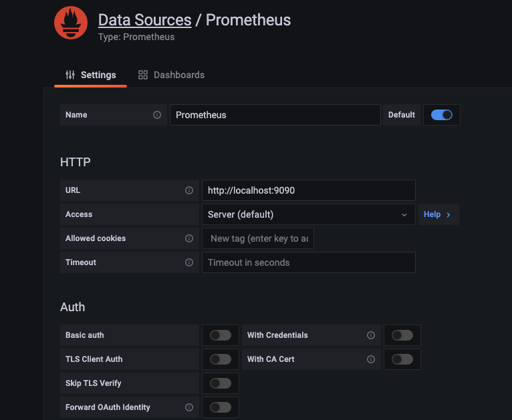
Task: Go to the Data Sources breadcrumb link
Action: click(x=144, y=20)
